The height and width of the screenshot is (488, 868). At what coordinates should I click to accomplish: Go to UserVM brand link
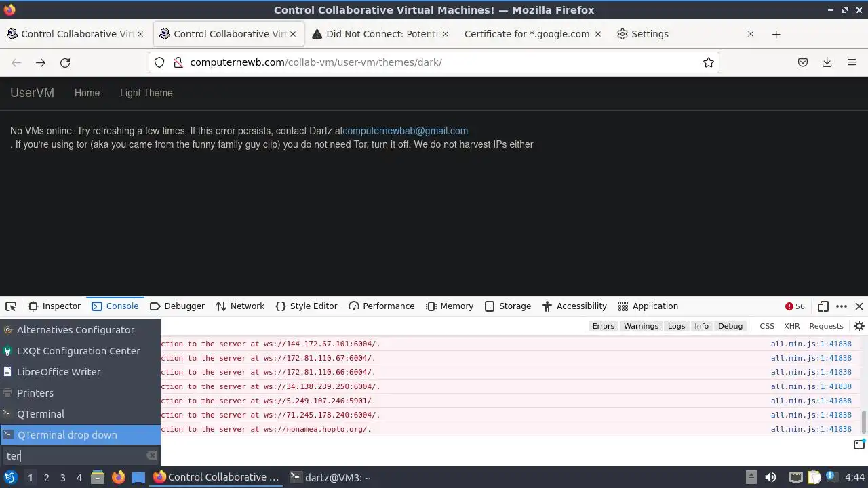32,93
